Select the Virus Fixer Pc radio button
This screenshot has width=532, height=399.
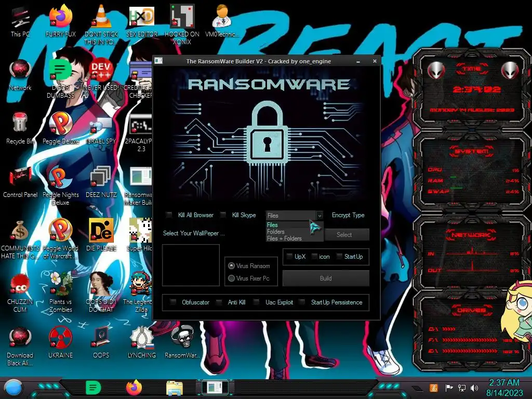click(x=231, y=278)
